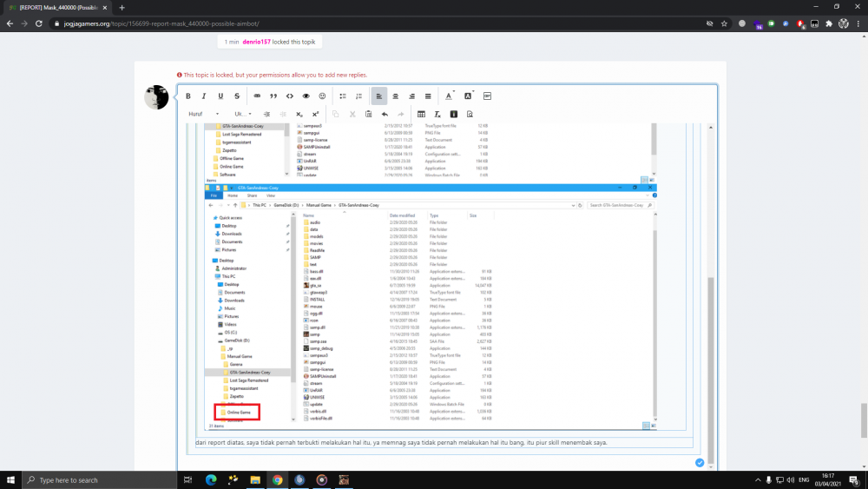Insert a table into the reply

tap(421, 114)
